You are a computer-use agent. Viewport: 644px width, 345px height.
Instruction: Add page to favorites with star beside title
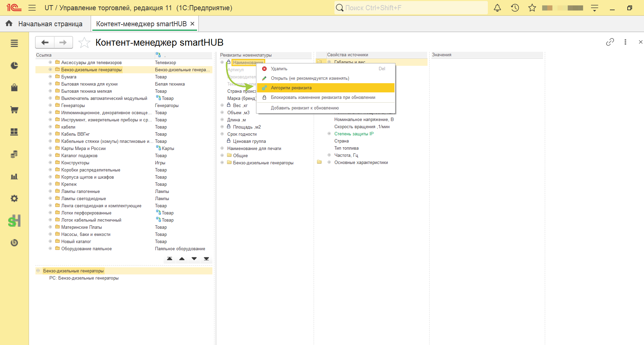(84, 43)
